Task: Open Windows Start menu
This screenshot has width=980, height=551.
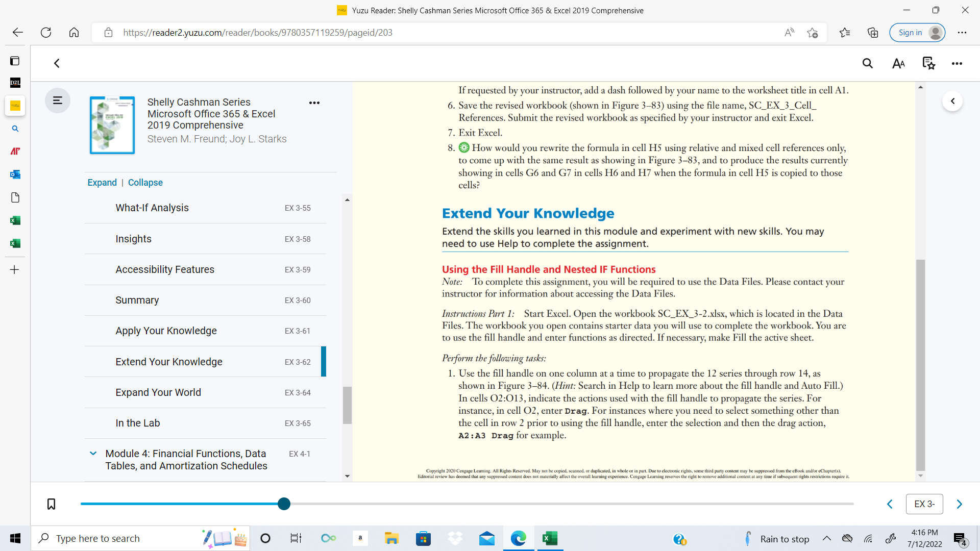Action: (15, 538)
